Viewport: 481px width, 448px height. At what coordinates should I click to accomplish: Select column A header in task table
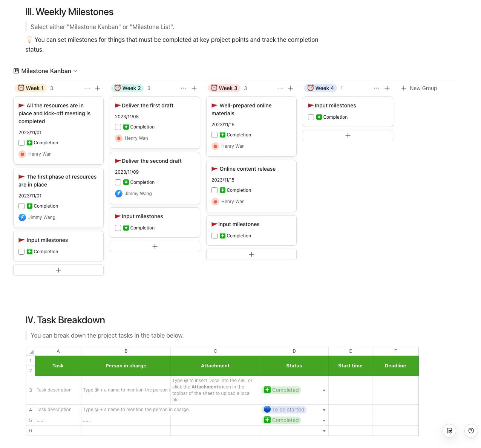pyautogui.click(x=58, y=351)
